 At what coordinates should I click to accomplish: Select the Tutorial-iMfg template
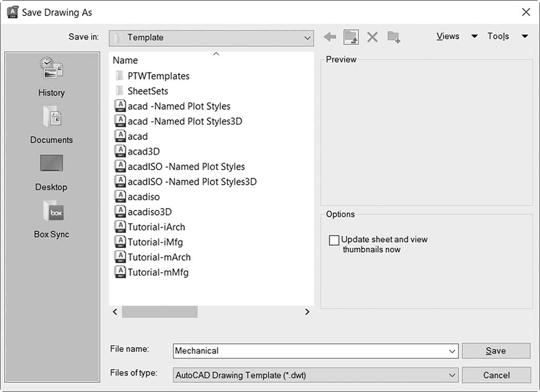click(155, 242)
